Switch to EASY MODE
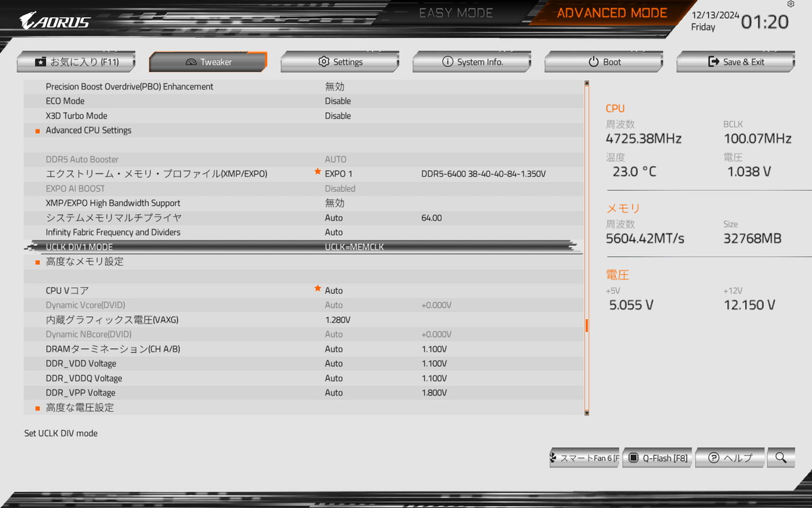This screenshot has height=508, width=812. [x=455, y=13]
